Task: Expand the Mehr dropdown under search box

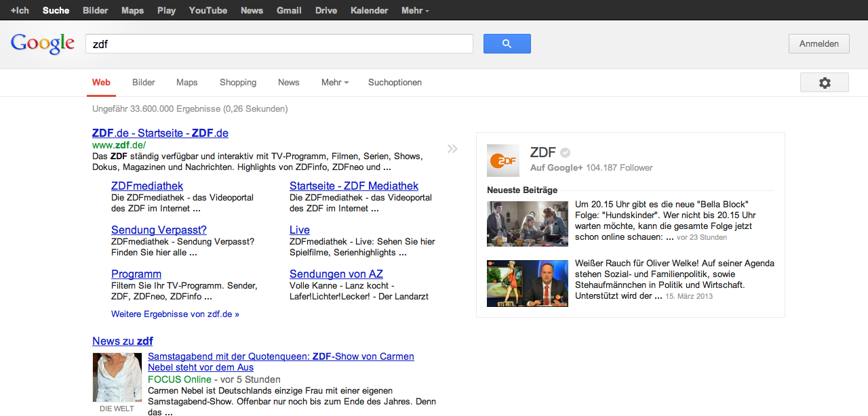Action: point(335,83)
